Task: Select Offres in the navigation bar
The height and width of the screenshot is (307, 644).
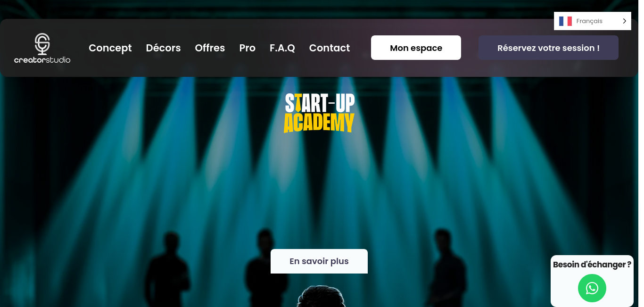Action: (x=210, y=48)
